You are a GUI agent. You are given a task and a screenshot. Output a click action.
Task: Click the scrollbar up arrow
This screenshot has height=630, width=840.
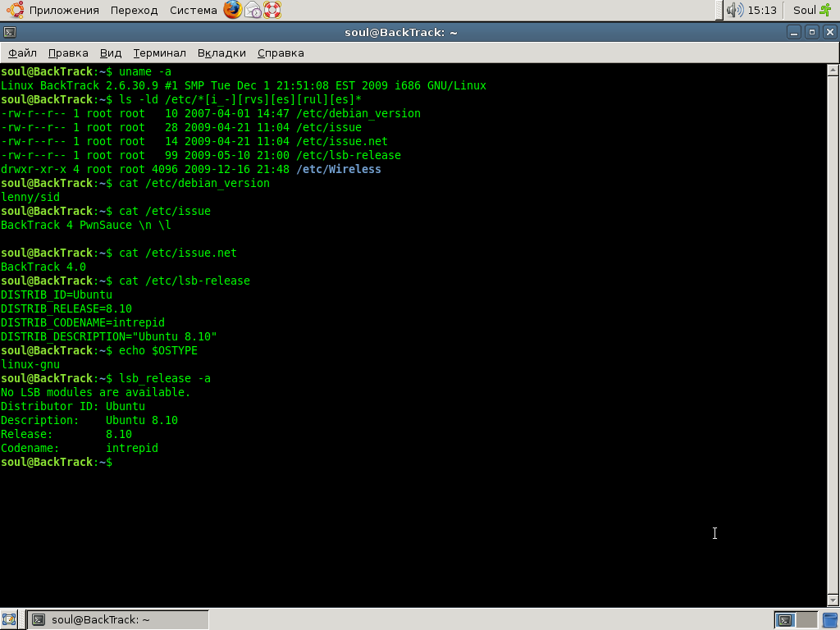pos(833,70)
